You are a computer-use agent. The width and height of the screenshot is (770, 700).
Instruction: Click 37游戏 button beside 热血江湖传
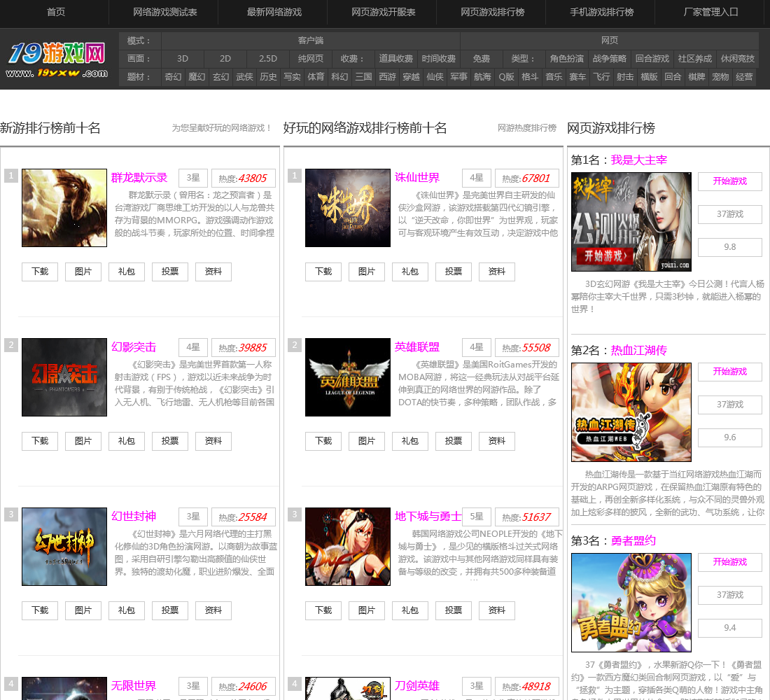(x=729, y=405)
